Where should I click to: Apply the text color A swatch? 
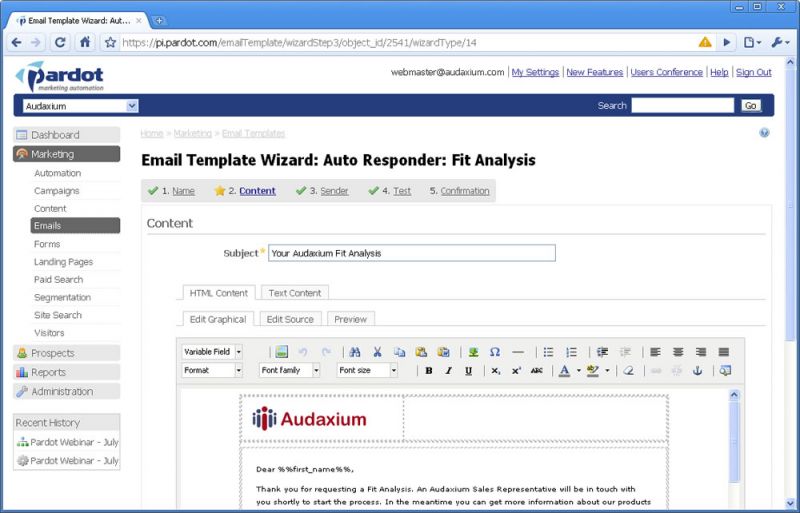564,371
